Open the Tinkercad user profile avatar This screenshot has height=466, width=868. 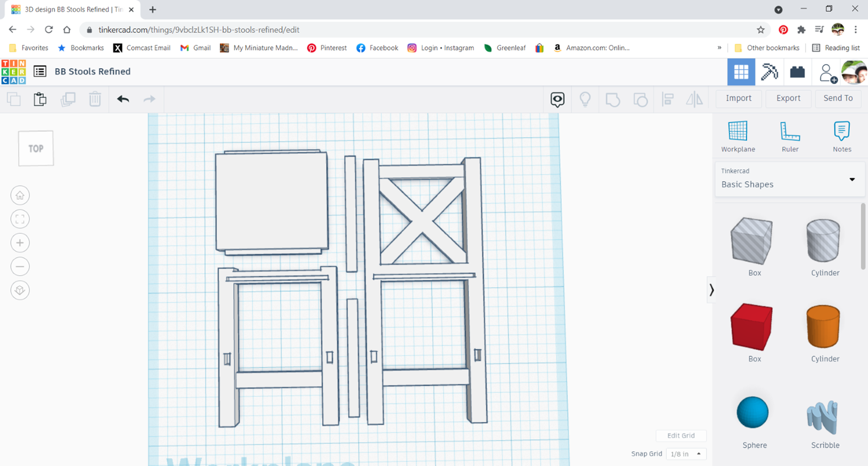[x=854, y=72]
